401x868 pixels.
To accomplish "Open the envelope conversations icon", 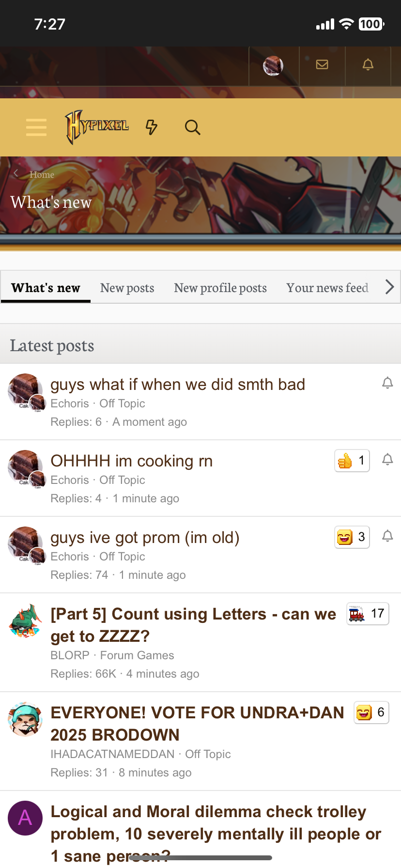I will coord(322,64).
